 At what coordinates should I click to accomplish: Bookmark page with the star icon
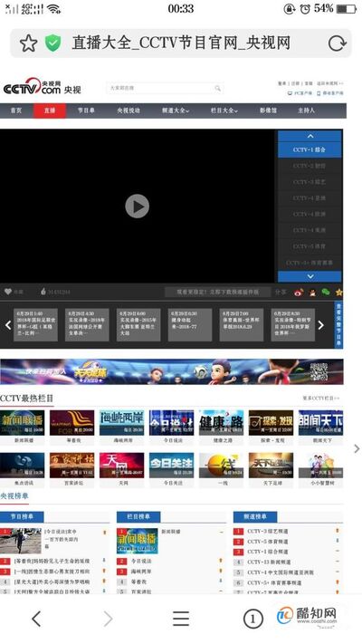(x=28, y=43)
